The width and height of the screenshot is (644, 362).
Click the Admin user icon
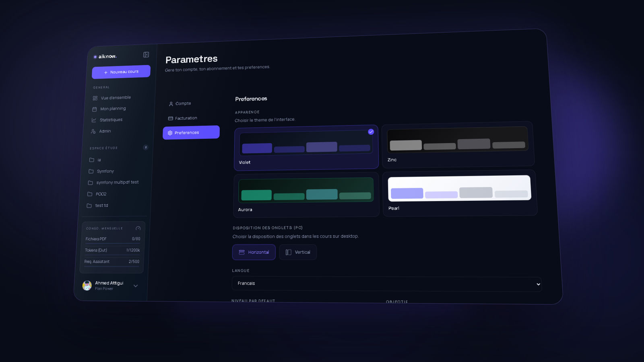click(x=93, y=131)
